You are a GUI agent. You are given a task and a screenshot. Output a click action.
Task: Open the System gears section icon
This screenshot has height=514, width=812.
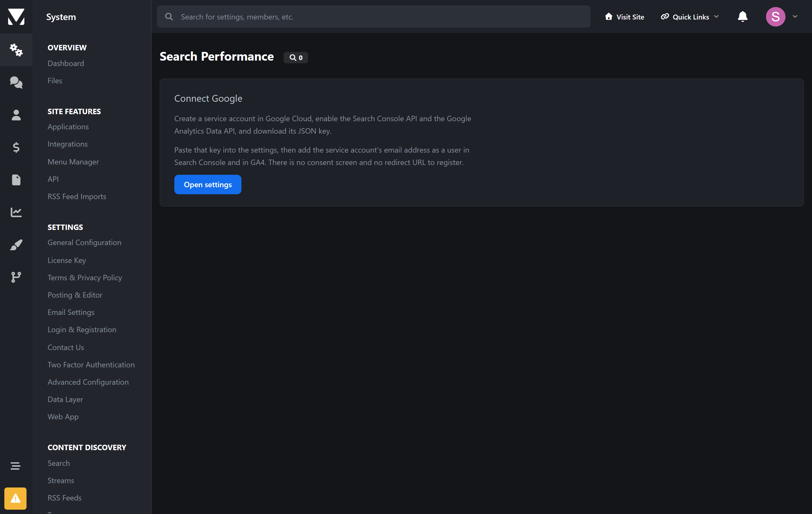pos(16,50)
